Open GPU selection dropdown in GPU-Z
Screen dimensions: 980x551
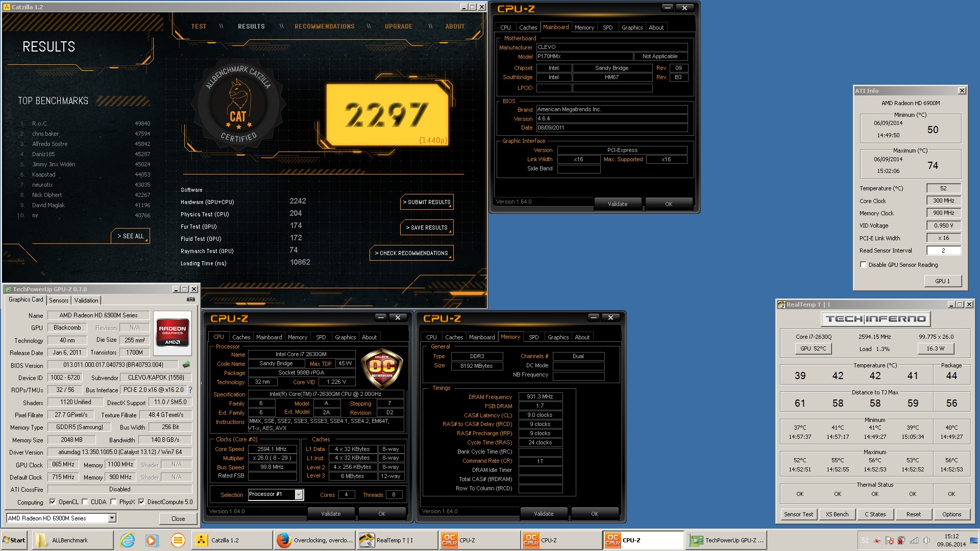[x=112, y=518]
